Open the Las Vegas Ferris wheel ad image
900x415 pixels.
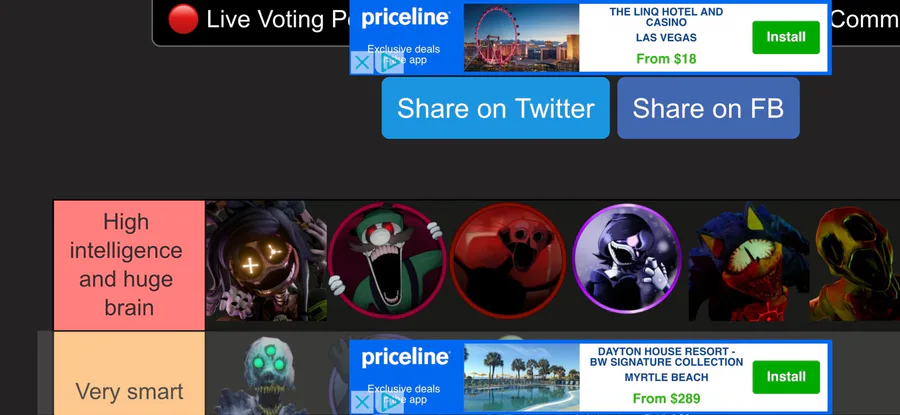[521, 38]
